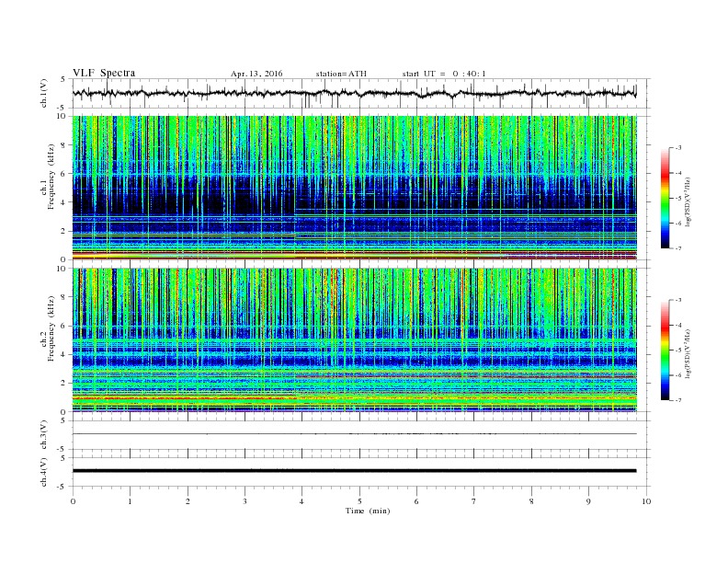Click time axis tick label "7"

(474, 501)
